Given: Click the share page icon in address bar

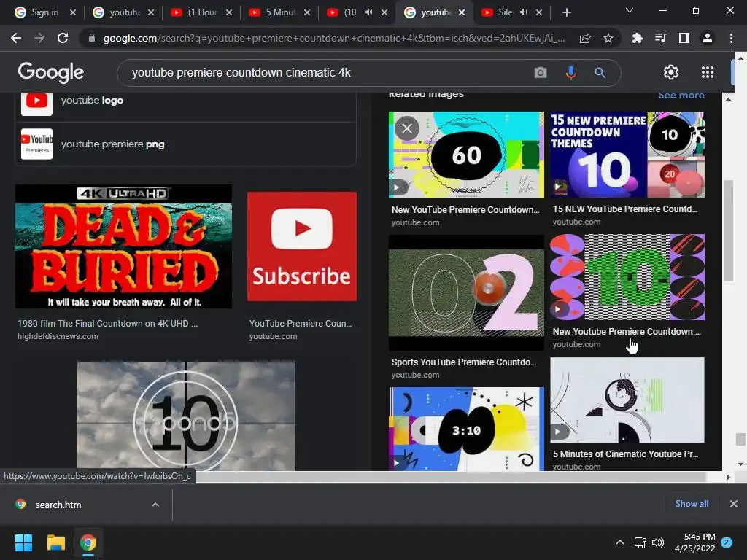Looking at the screenshot, I should [x=585, y=38].
